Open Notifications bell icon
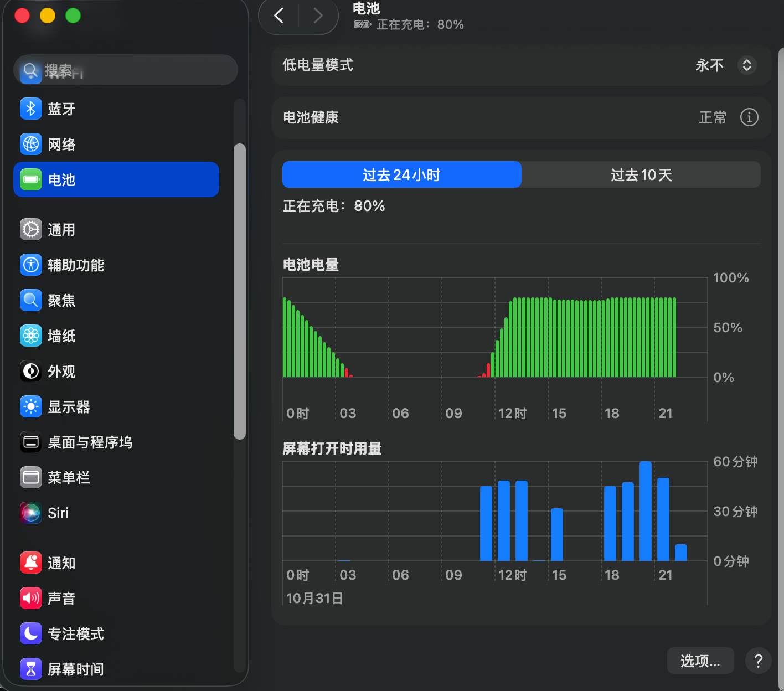Viewport: 784px width, 691px height. pos(31,563)
